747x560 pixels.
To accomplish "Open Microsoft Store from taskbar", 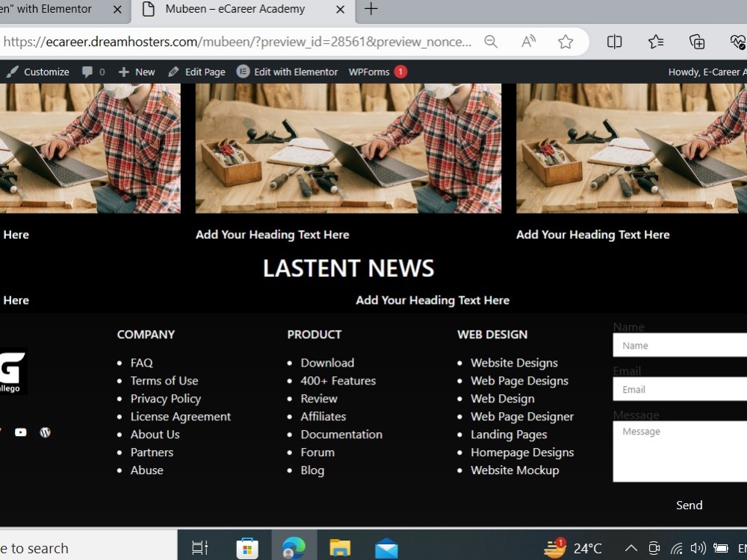I will point(247,548).
